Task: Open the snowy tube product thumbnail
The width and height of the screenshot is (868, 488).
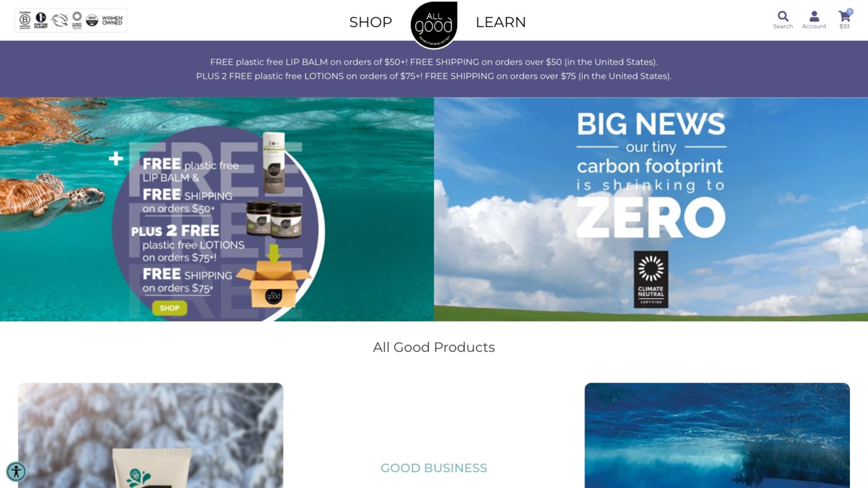Action: 151,435
